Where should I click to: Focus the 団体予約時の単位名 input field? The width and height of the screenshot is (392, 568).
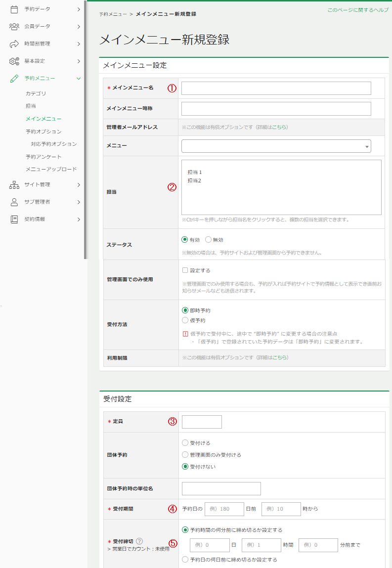point(221,488)
